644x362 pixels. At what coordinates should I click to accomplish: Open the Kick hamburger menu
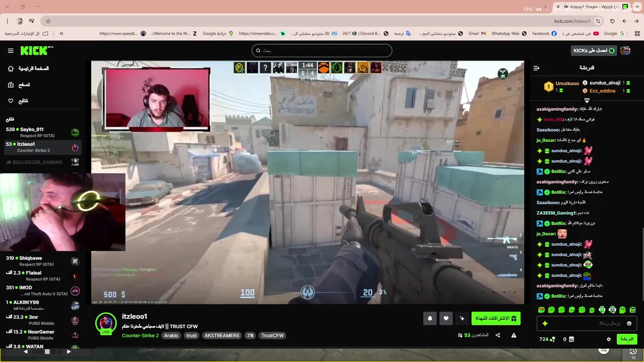(11, 51)
